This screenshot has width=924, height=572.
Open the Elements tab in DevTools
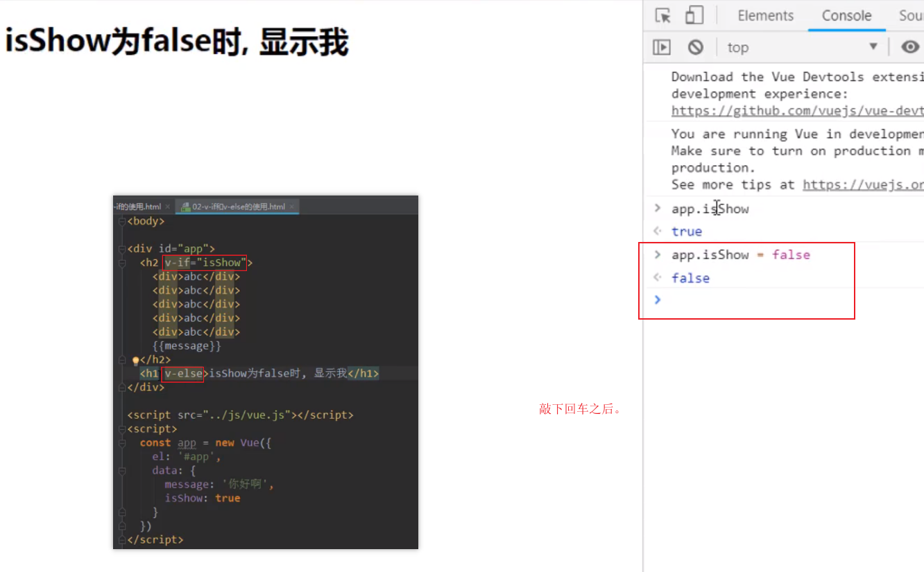(x=766, y=15)
